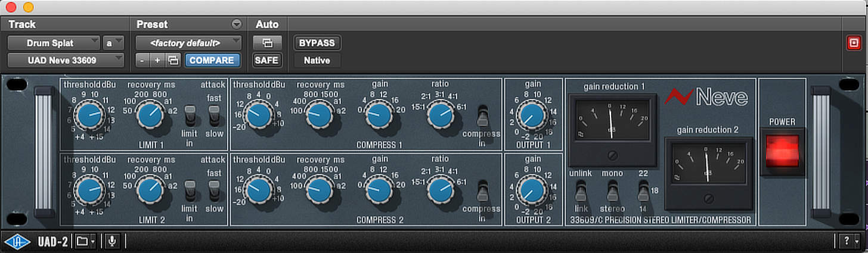The width and height of the screenshot is (868, 253).
Task: Click the microphone icon in UAD toolbar
Action: [111, 241]
